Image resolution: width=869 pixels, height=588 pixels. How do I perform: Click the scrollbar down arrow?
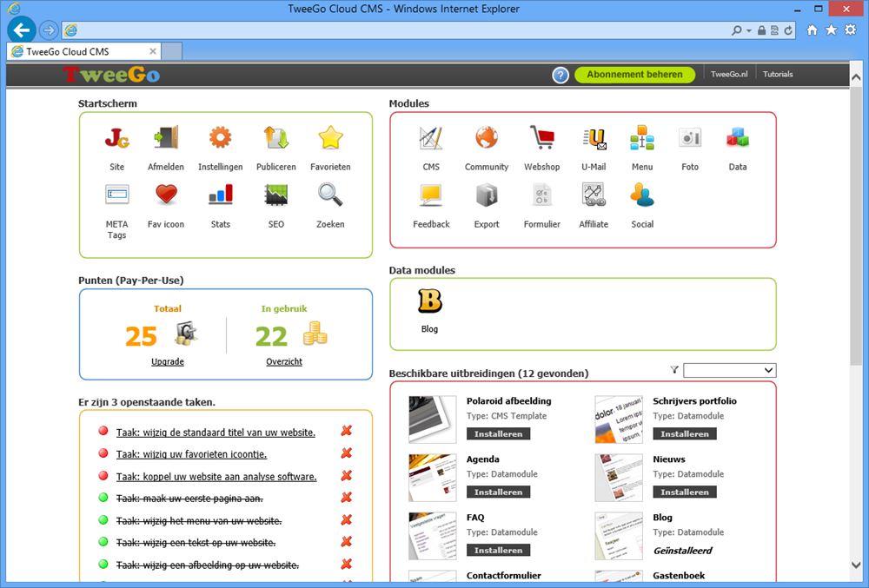pos(856,565)
